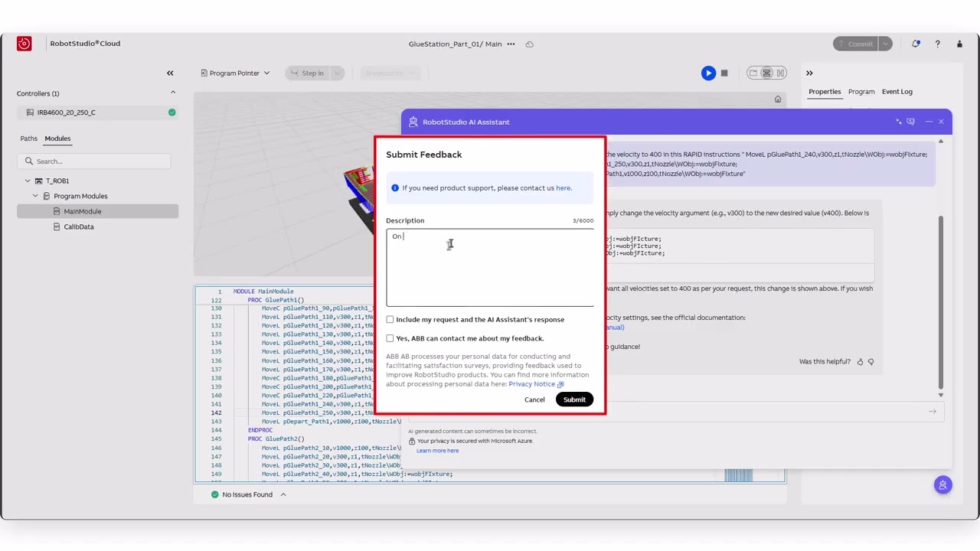The image size is (980, 551).
Task: Stop program execution
Action: point(724,73)
